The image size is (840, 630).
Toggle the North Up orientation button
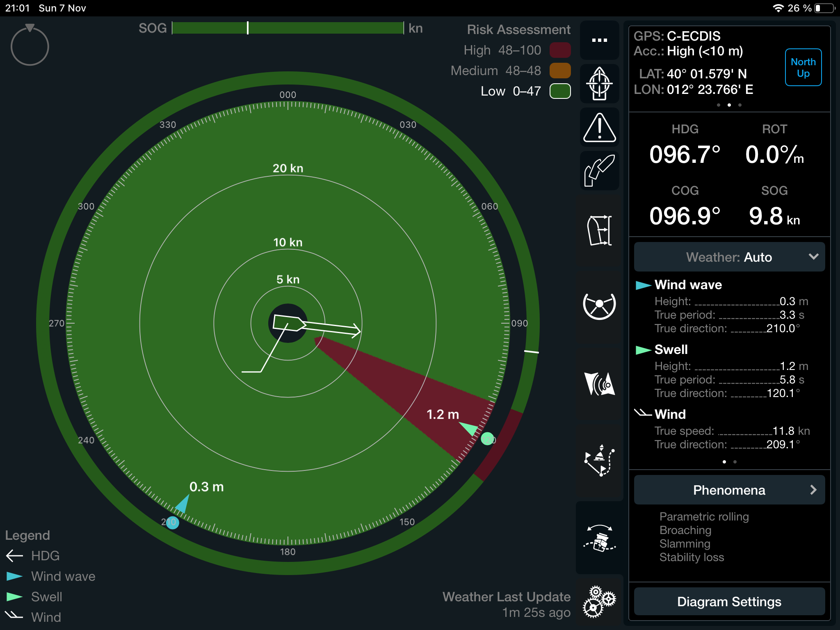tap(803, 68)
